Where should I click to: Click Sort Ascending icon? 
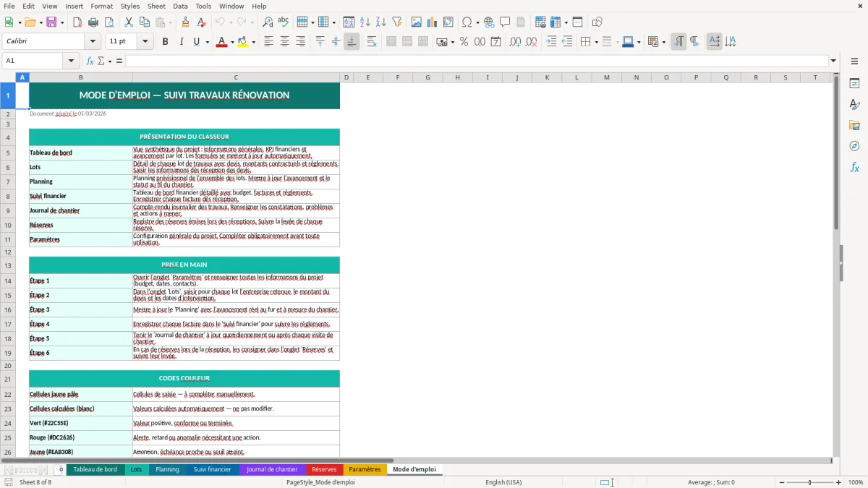click(x=365, y=22)
